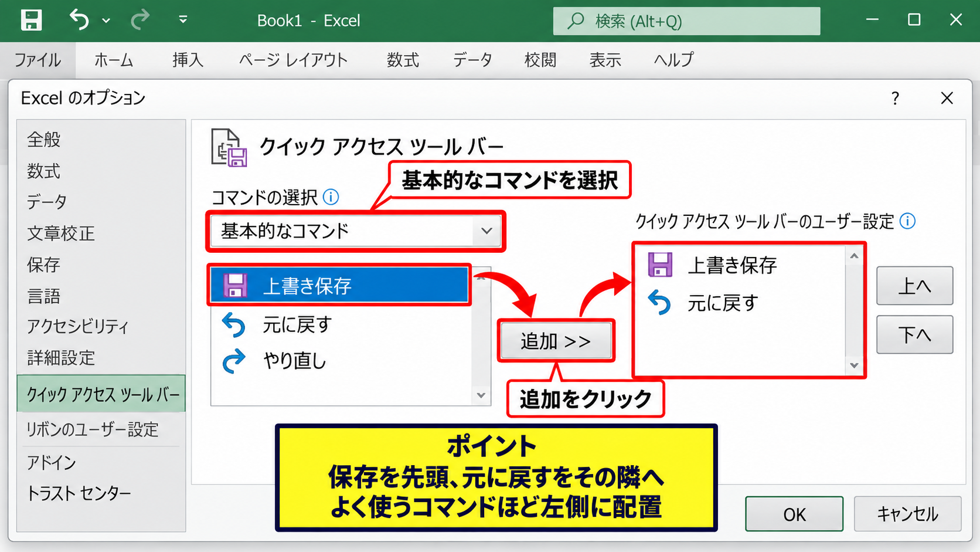980x552 pixels.
Task: Click the Redo arrow in title bar
Action: 140,20
